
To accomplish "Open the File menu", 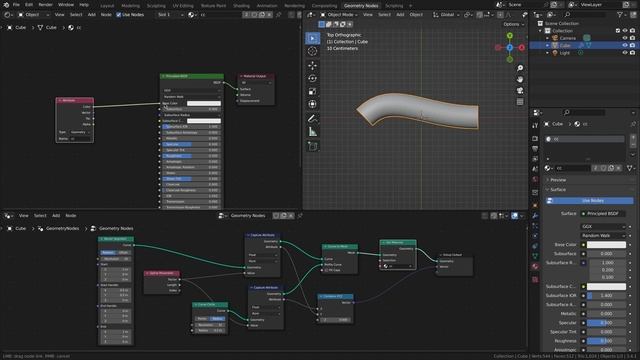I will [16, 5].
